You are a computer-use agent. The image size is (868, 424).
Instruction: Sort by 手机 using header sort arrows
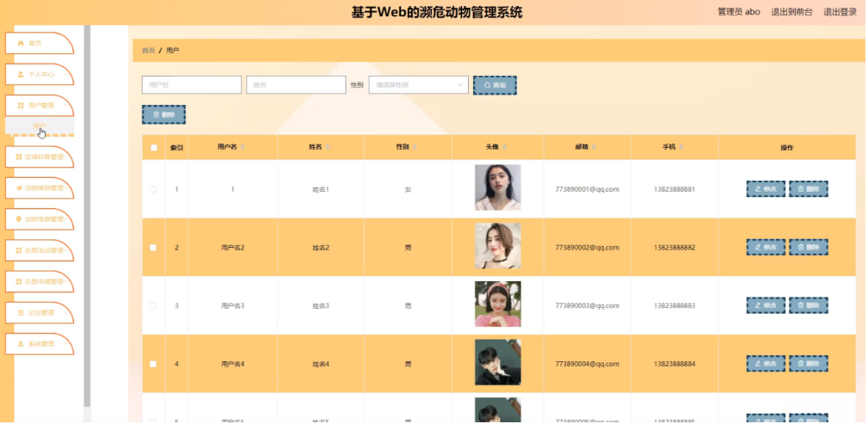[x=681, y=147]
